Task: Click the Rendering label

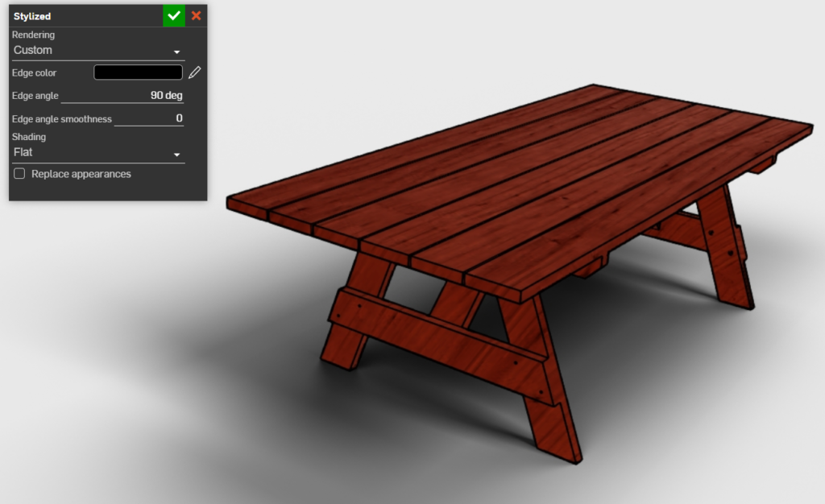Action: click(x=33, y=35)
